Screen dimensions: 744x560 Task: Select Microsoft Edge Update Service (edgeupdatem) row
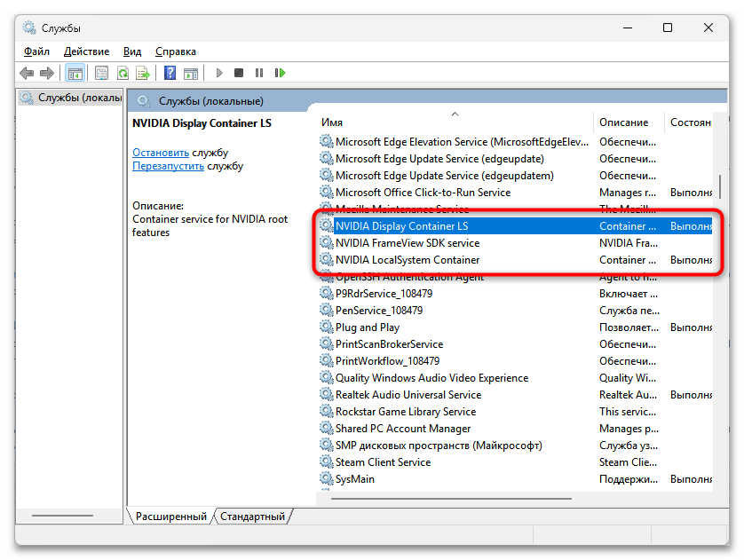pos(515,176)
